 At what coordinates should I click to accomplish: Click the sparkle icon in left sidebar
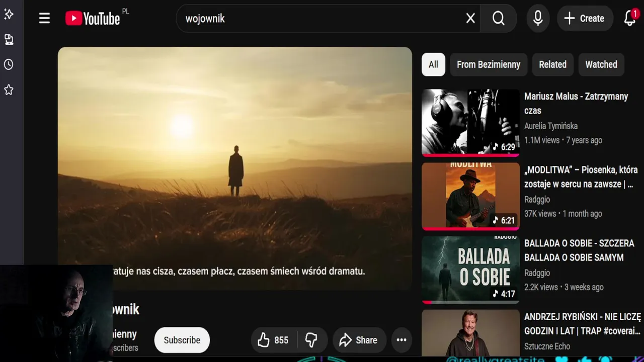pos(9,14)
